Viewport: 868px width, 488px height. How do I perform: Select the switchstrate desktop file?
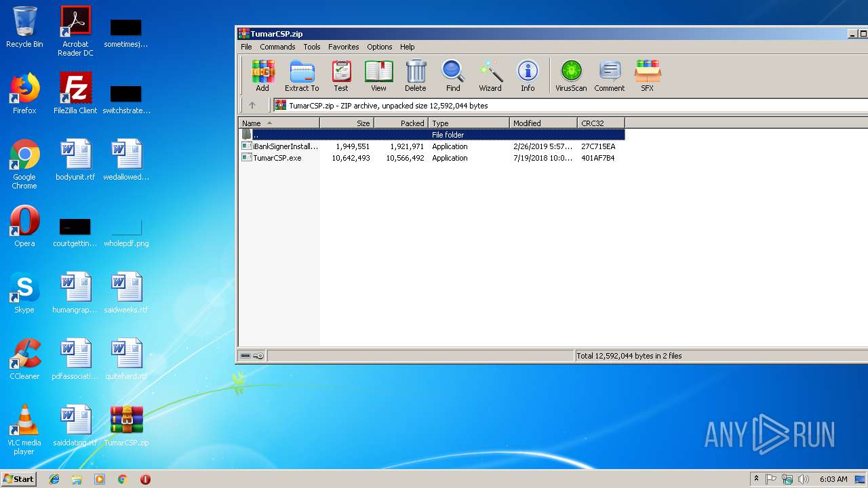126,99
